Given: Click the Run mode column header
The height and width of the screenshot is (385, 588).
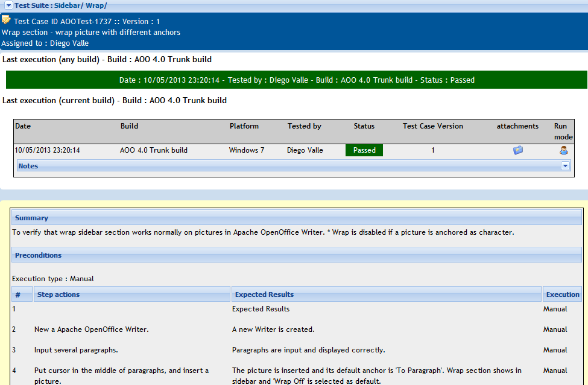Looking at the screenshot, I should click(x=563, y=132).
